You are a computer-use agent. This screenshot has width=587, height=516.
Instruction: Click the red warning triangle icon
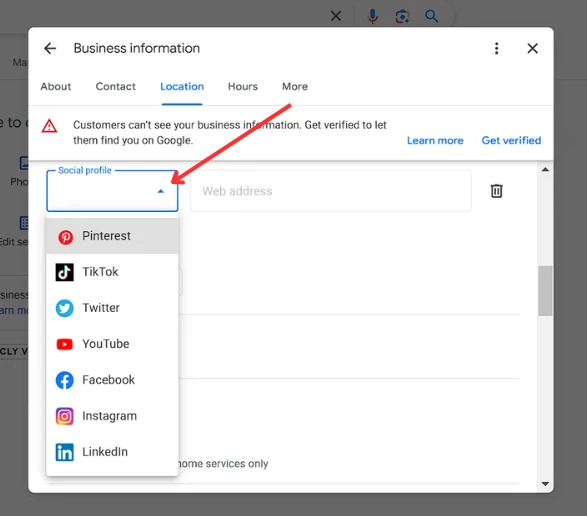(x=49, y=126)
